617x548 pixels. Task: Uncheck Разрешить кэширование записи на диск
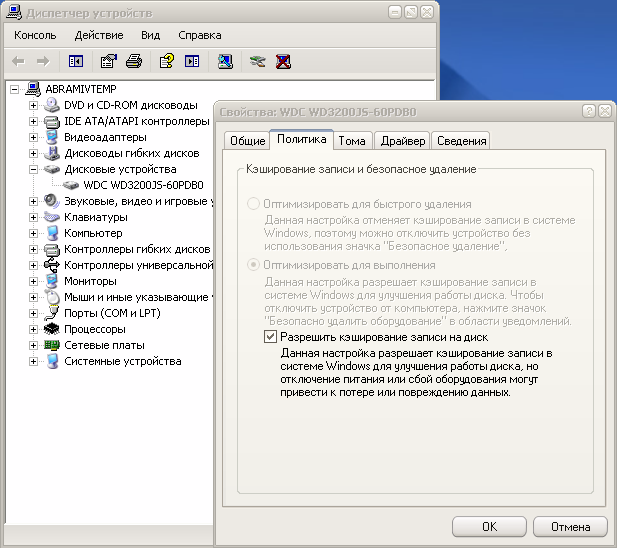coord(270,337)
